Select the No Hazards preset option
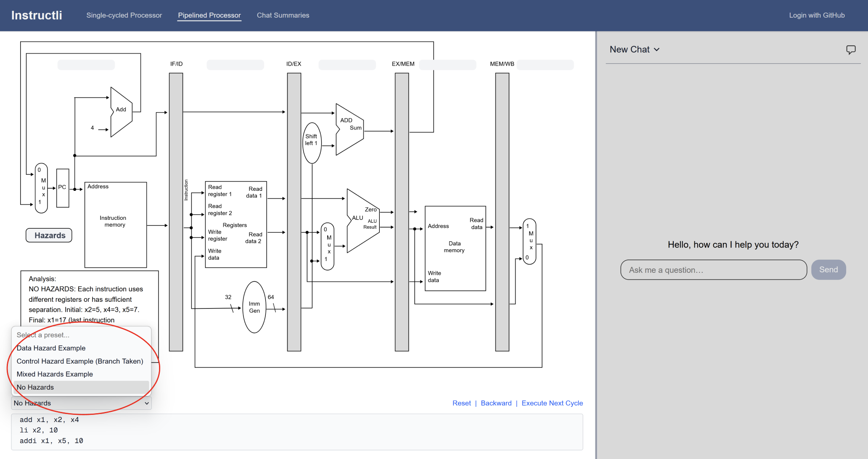This screenshot has width=868, height=459. (x=82, y=387)
